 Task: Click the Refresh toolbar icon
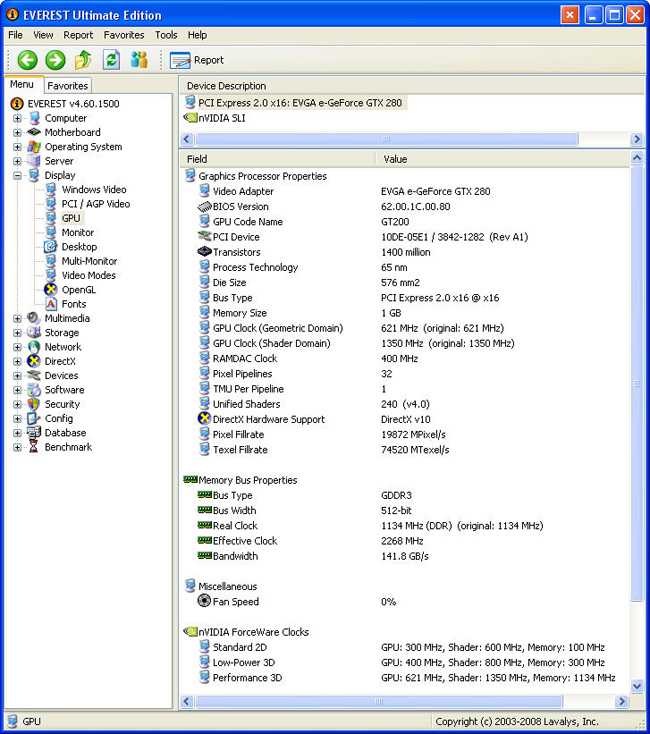click(111, 60)
